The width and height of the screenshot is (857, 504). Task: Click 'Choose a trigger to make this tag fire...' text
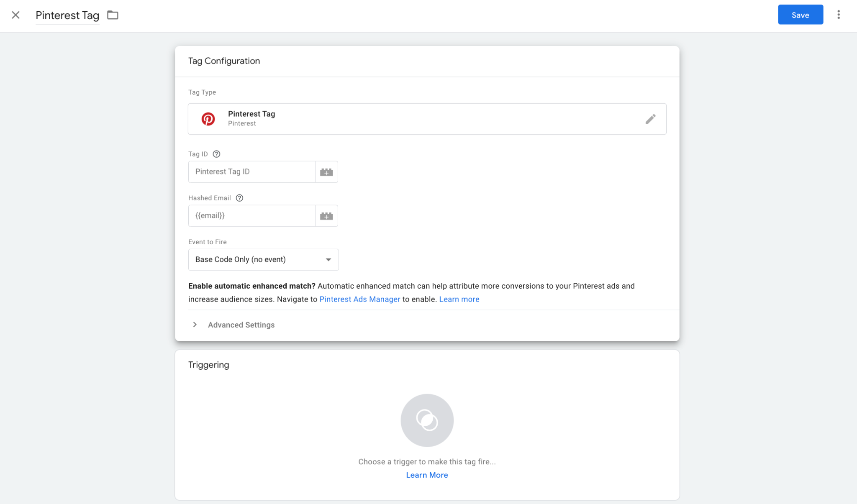(x=427, y=462)
